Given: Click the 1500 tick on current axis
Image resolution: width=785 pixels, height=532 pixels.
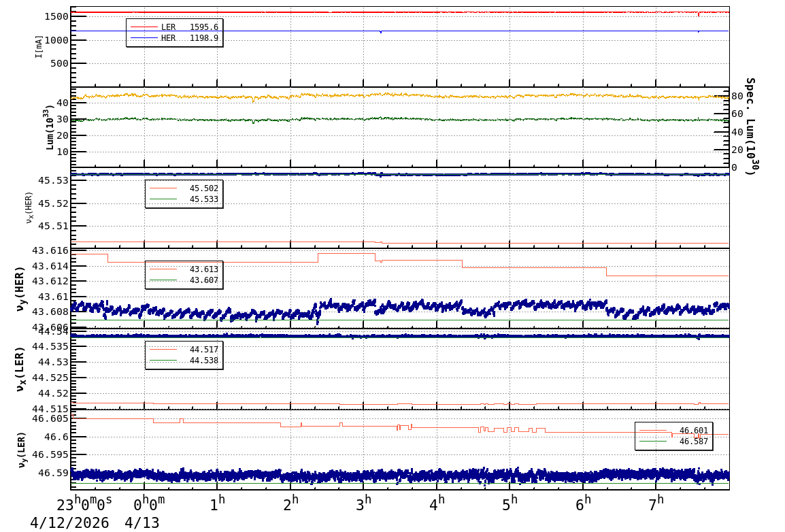Looking at the screenshot, I should click(56, 16).
